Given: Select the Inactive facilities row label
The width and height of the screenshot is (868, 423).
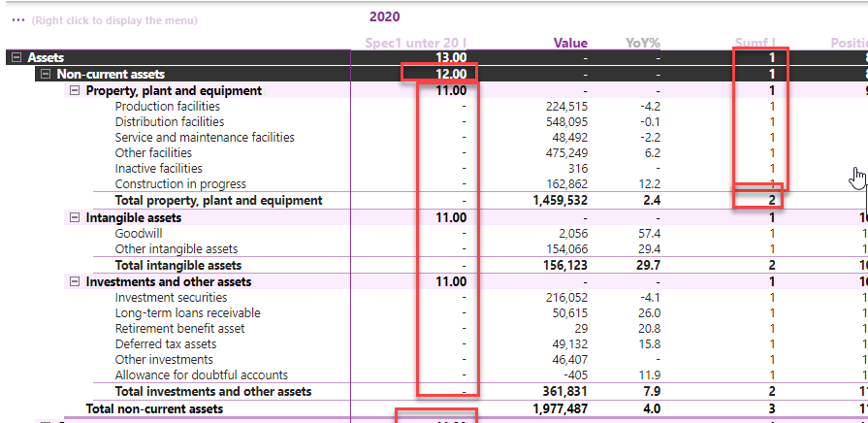Looking at the screenshot, I should (x=158, y=168).
